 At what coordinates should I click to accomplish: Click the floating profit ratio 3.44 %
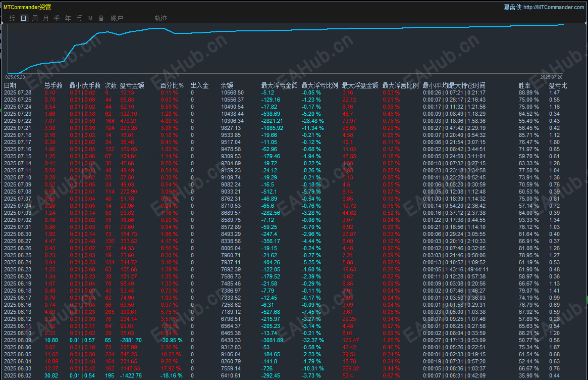(x=391, y=368)
